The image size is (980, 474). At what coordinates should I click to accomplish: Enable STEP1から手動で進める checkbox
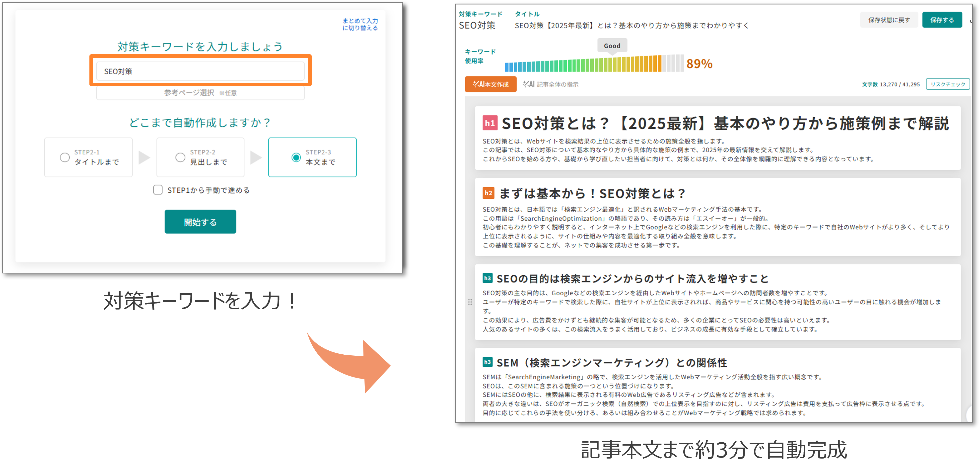[x=158, y=190]
